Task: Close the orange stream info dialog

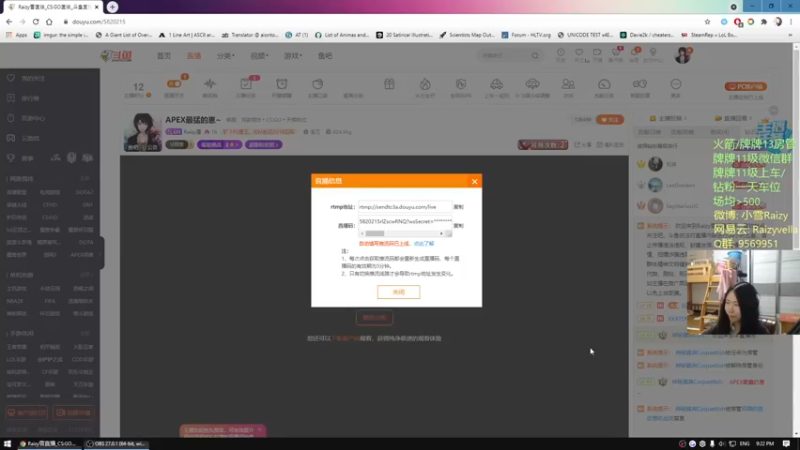Action: pos(474,181)
